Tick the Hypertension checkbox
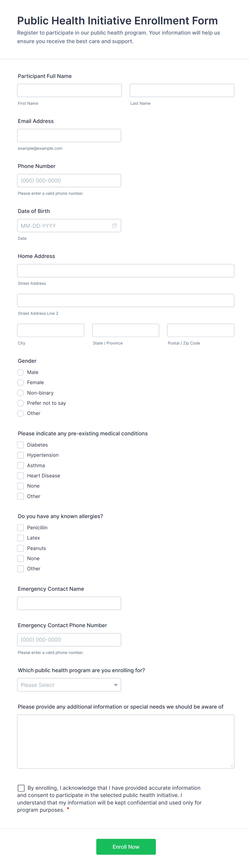This screenshot has height=868, width=249. pyautogui.click(x=21, y=455)
